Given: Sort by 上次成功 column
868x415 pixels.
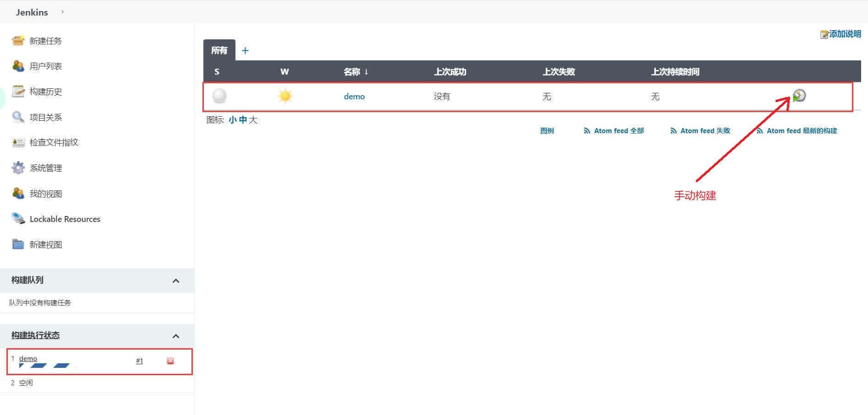Looking at the screenshot, I should (450, 72).
